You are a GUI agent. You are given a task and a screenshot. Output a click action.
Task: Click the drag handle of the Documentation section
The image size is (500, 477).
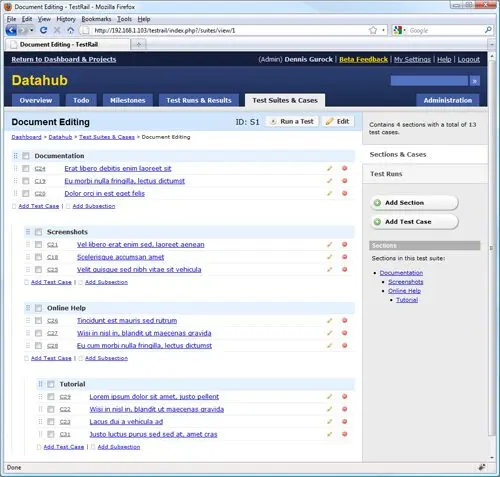(x=15, y=156)
